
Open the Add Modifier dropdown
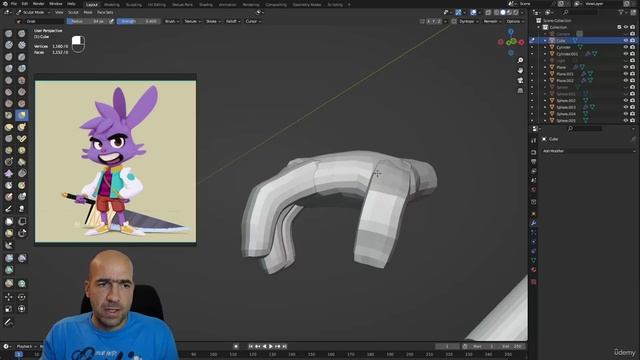pos(589,151)
